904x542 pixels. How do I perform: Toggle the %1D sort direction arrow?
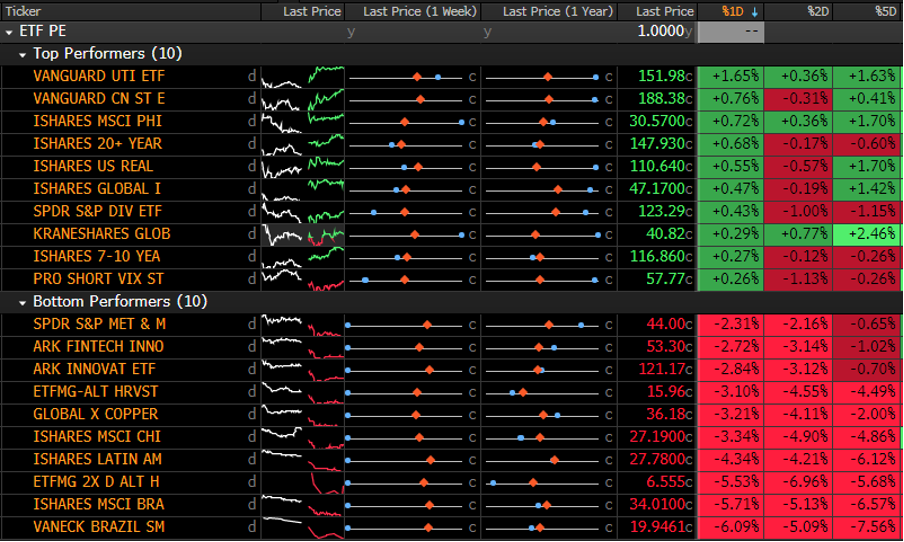coord(754,12)
